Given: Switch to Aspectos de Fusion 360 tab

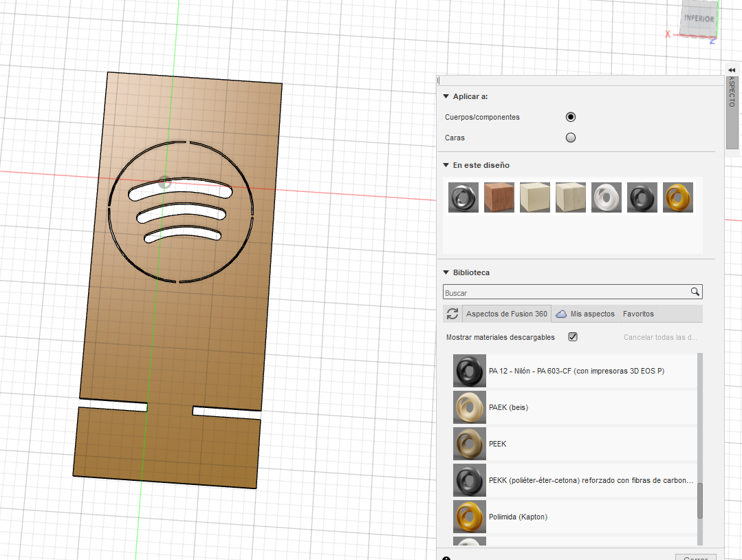Looking at the screenshot, I should 506,314.
